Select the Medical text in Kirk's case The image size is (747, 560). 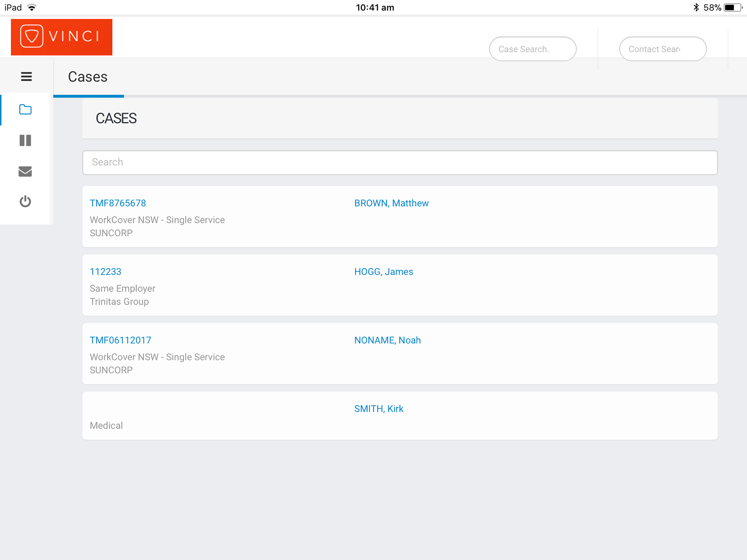pos(106,425)
